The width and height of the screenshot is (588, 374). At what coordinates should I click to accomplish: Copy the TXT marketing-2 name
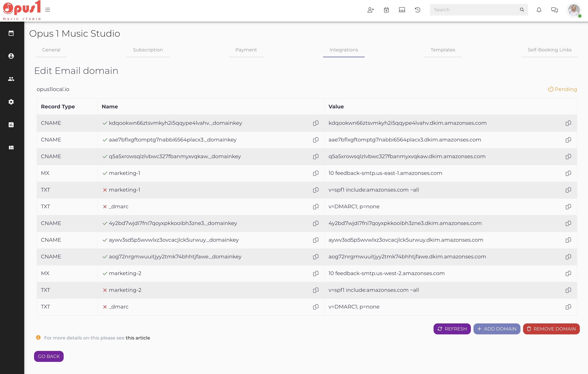(x=316, y=290)
